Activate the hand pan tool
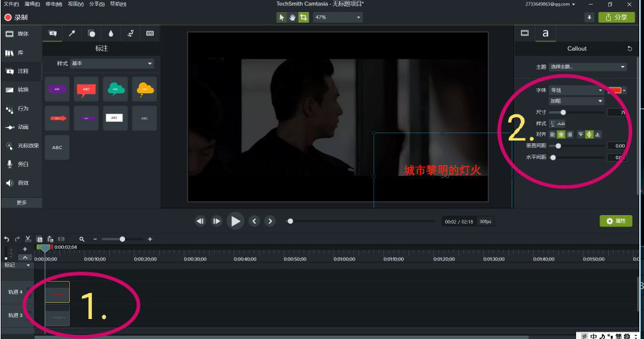This screenshot has height=339, width=644. [x=292, y=17]
